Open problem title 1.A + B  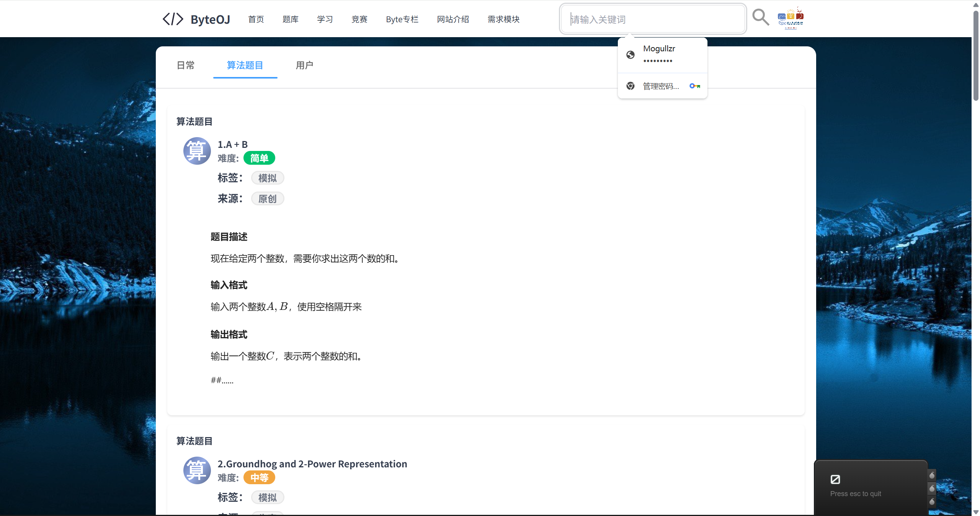click(233, 144)
